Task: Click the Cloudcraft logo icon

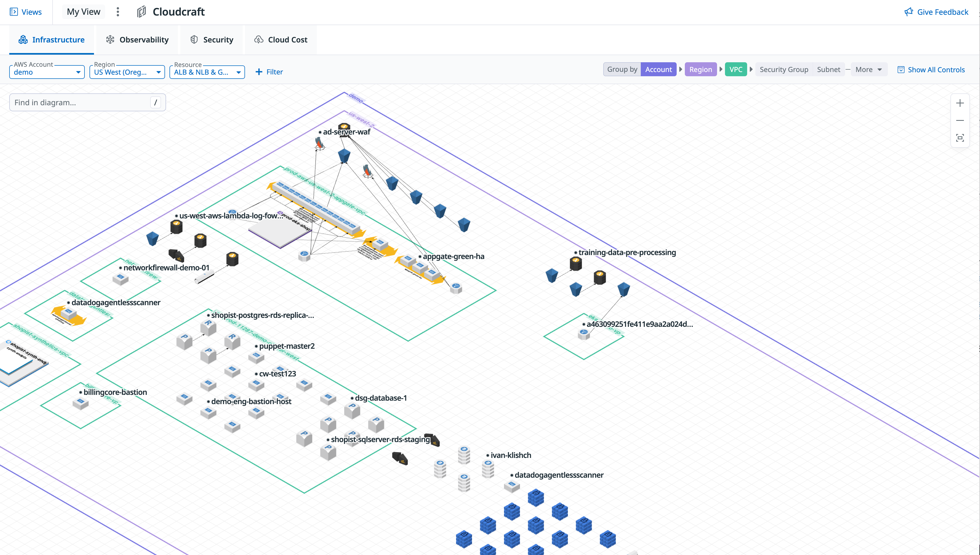Action: tap(142, 12)
